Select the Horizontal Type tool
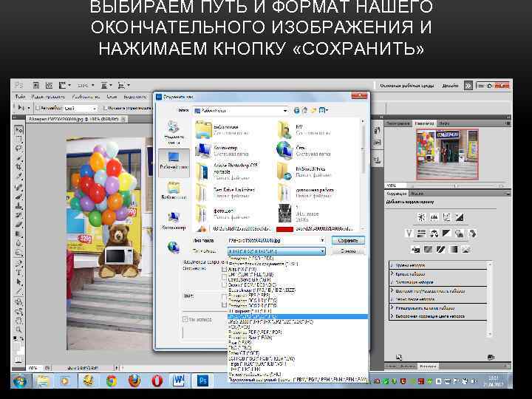Screen dimensions: 532x399 tap(18, 273)
